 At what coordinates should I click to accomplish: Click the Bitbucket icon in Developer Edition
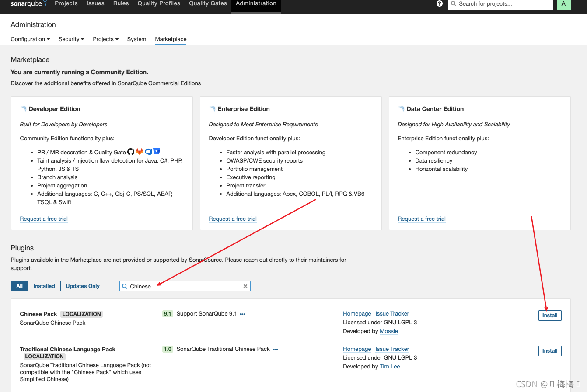[x=157, y=151]
